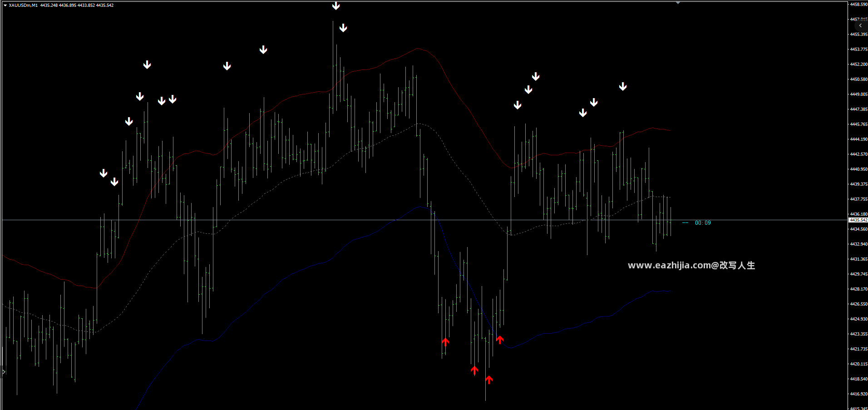
Task: Click the 4428.170 price scale label
Action: point(858,289)
